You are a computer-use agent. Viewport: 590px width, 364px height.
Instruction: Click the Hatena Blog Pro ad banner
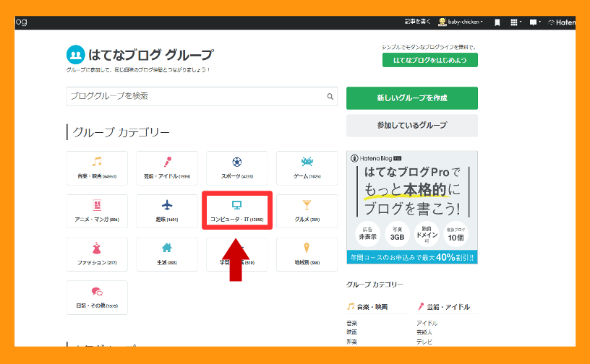pyautogui.click(x=412, y=207)
